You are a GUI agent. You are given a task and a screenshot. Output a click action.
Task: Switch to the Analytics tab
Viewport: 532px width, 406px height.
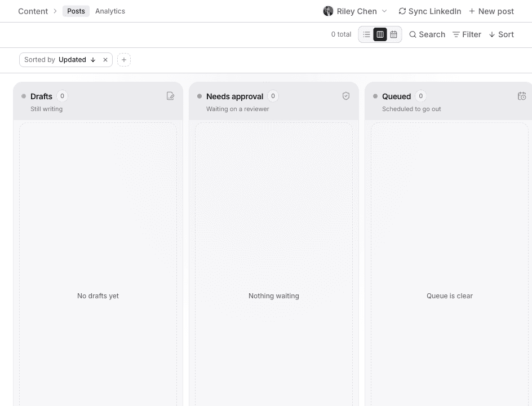click(110, 11)
